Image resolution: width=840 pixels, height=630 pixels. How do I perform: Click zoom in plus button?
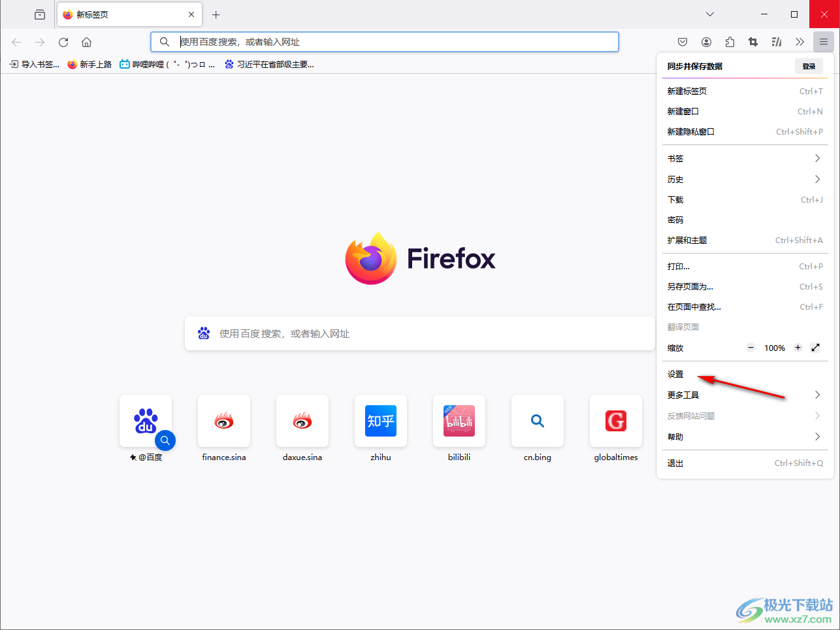tap(798, 348)
